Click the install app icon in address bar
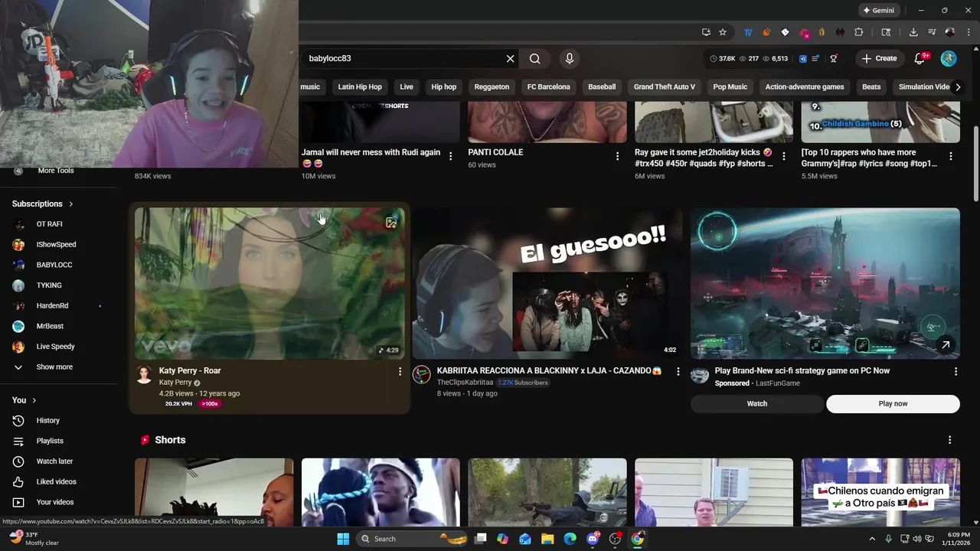 click(x=706, y=32)
